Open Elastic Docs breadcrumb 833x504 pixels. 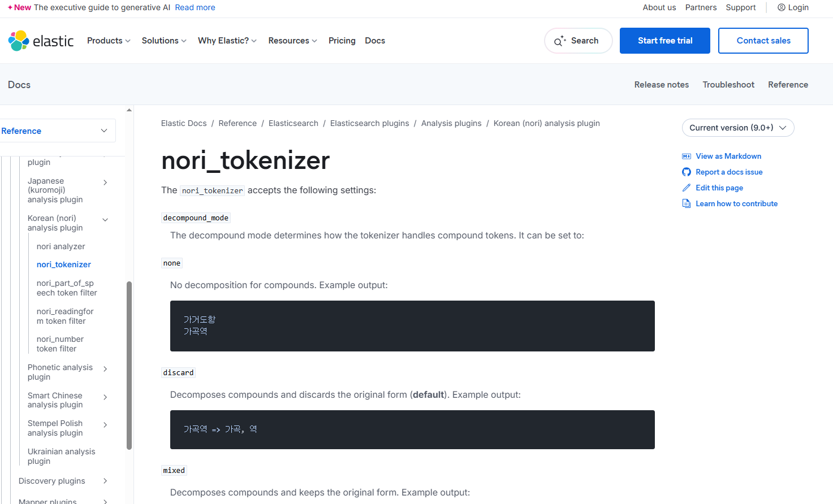(184, 123)
